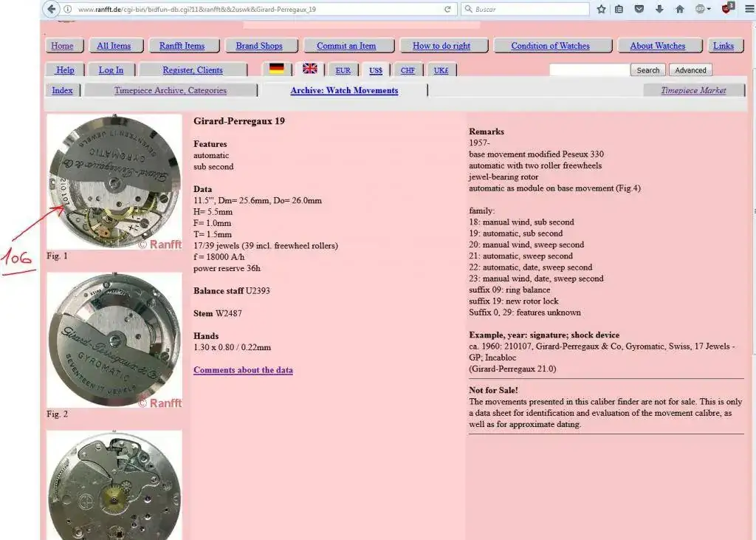756x540 pixels.
Task: Open the Links page
Action: point(724,46)
